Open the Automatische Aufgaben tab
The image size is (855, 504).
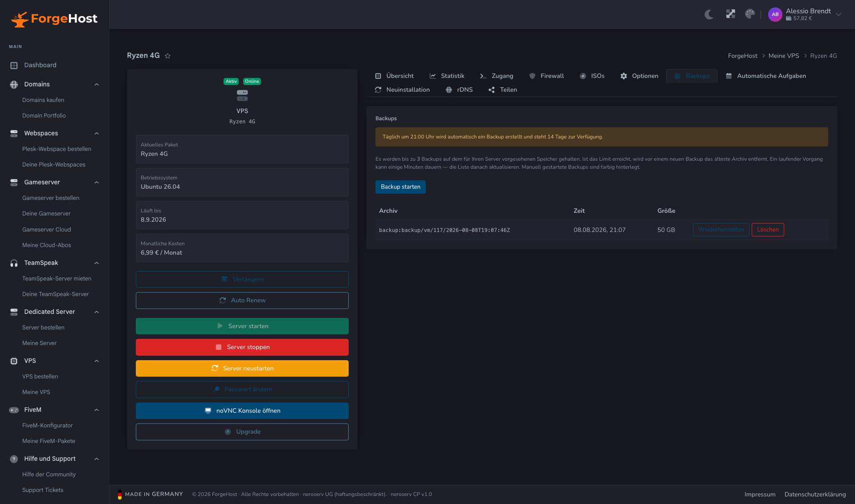(766, 76)
